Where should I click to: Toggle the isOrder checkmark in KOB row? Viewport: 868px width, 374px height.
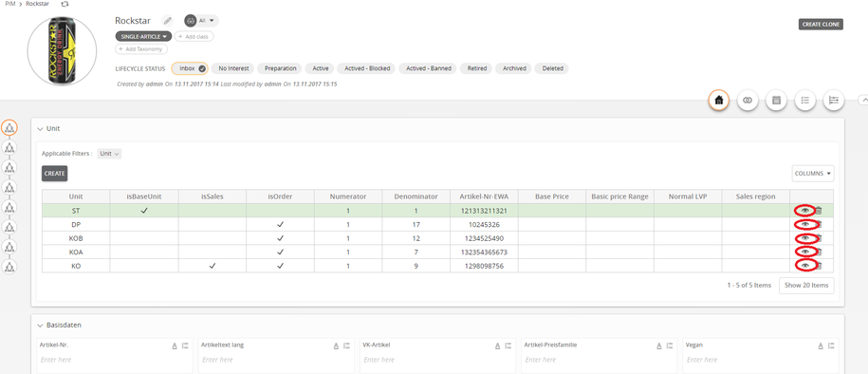point(280,238)
